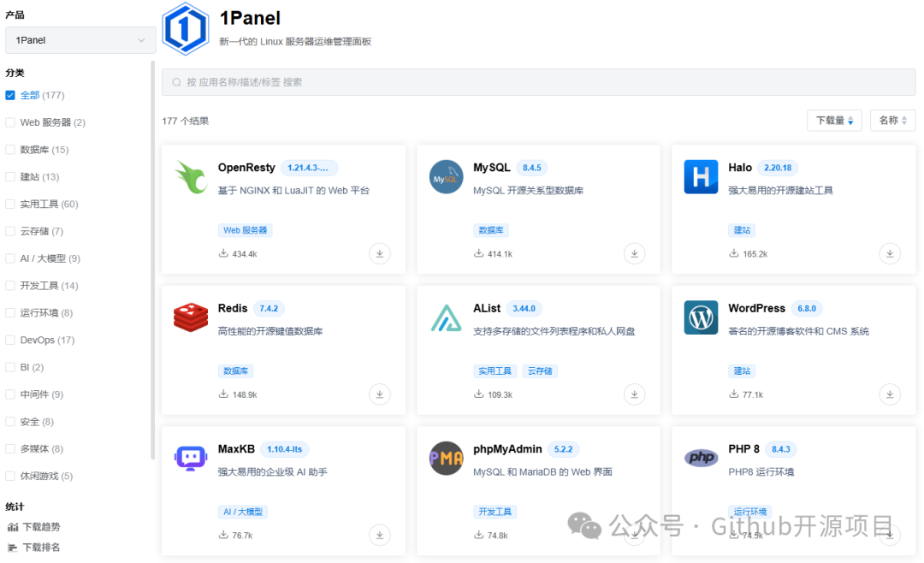Download MaxKB using its install icon
The height and width of the screenshot is (563, 924).
[x=380, y=536]
